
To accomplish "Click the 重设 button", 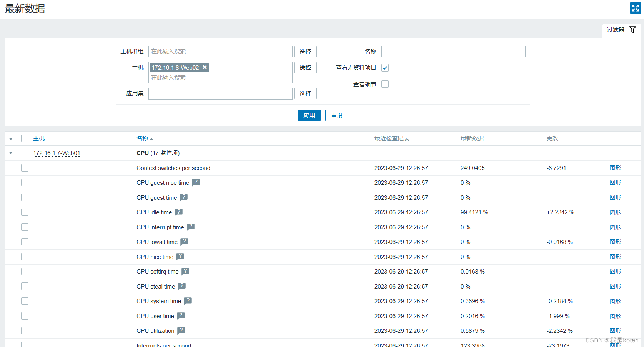I will (336, 115).
